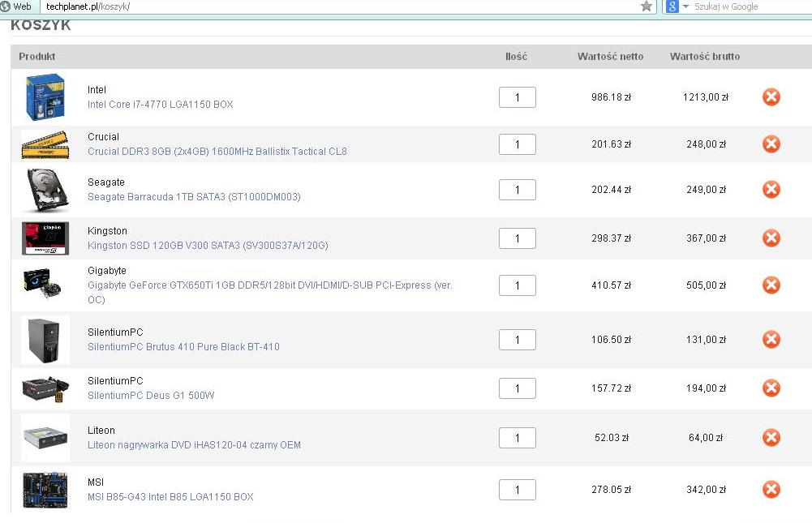The width and height of the screenshot is (812, 523).
Task: Click the Ilość column header
Action: pos(516,57)
